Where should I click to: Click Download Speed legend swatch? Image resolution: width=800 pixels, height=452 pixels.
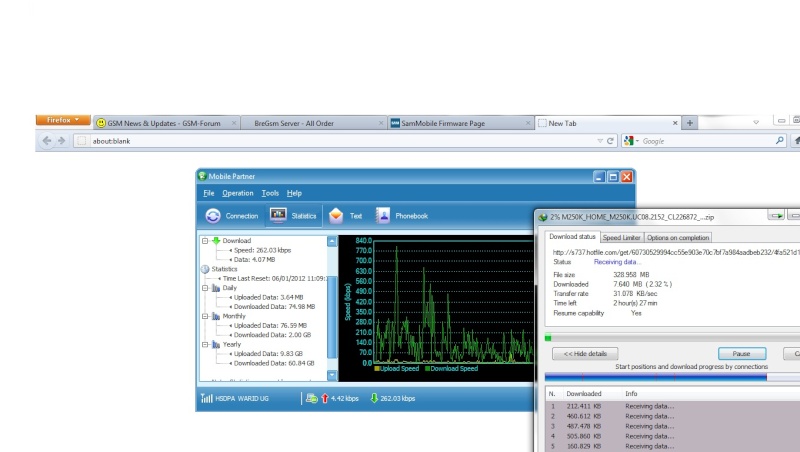[427, 368]
